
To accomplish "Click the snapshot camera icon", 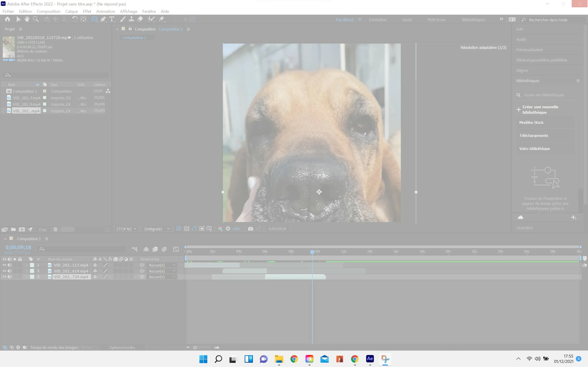I will [x=250, y=229].
